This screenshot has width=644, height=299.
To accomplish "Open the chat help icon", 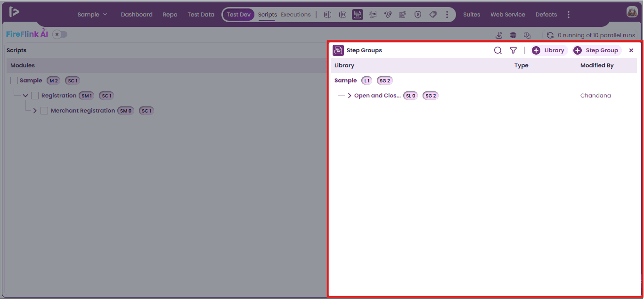I will click(x=527, y=35).
